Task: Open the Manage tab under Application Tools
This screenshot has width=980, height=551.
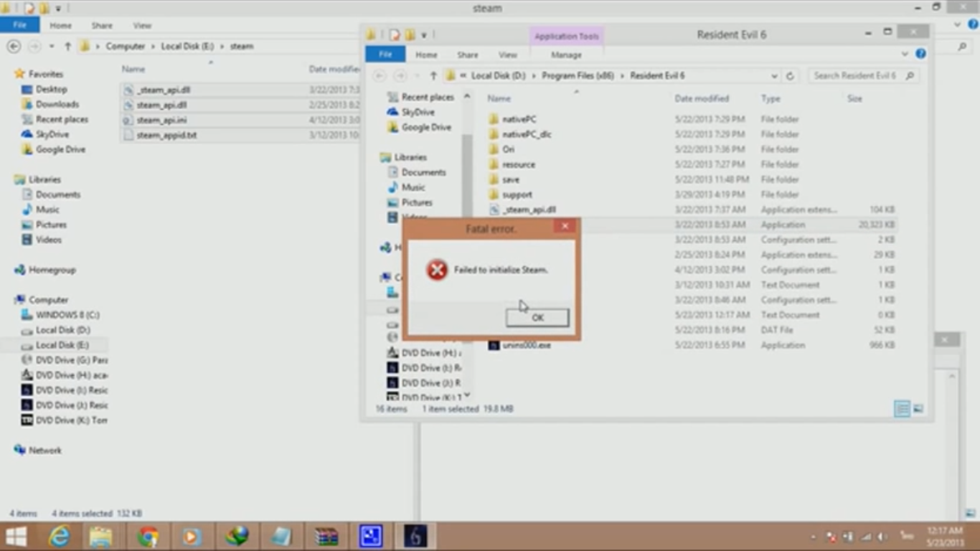Action: point(566,55)
